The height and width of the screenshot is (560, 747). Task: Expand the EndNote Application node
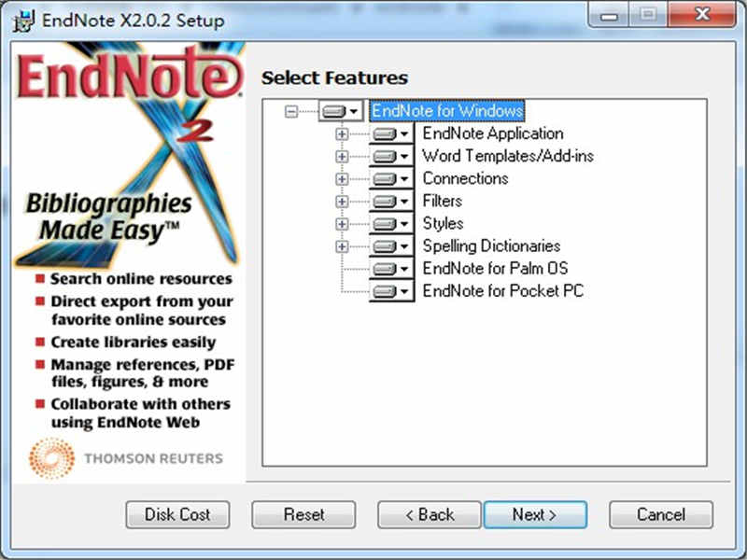pyautogui.click(x=342, y=134)
